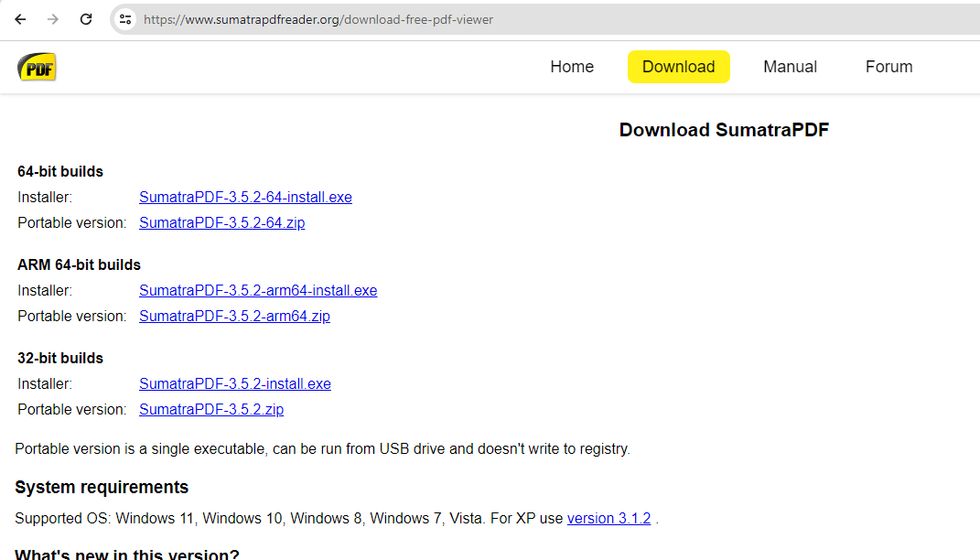Viewport: 980px width, 560px height.
Task: Download SumatraPDF-3.5.2-64-install.exe
Action: (x=245, y=198)
